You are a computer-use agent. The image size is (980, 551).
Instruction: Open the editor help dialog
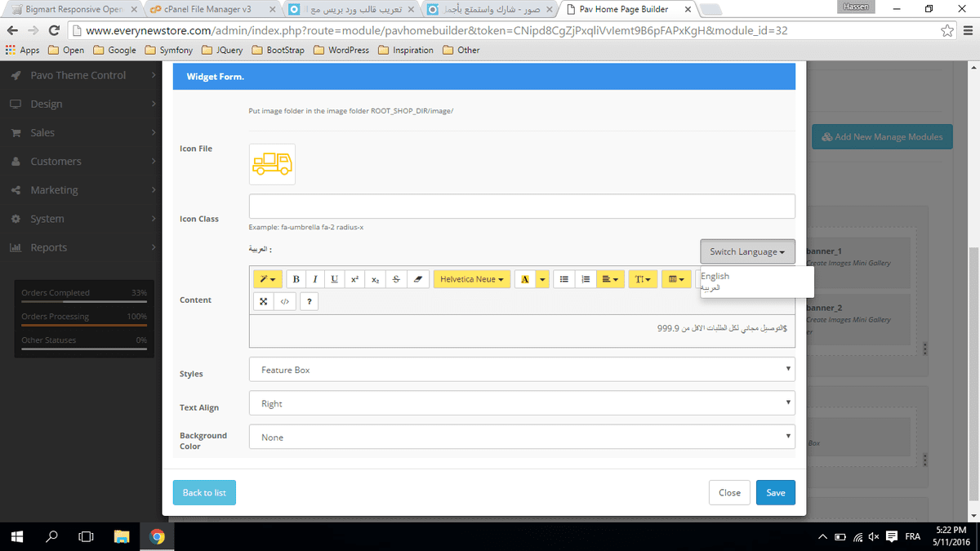309,301
